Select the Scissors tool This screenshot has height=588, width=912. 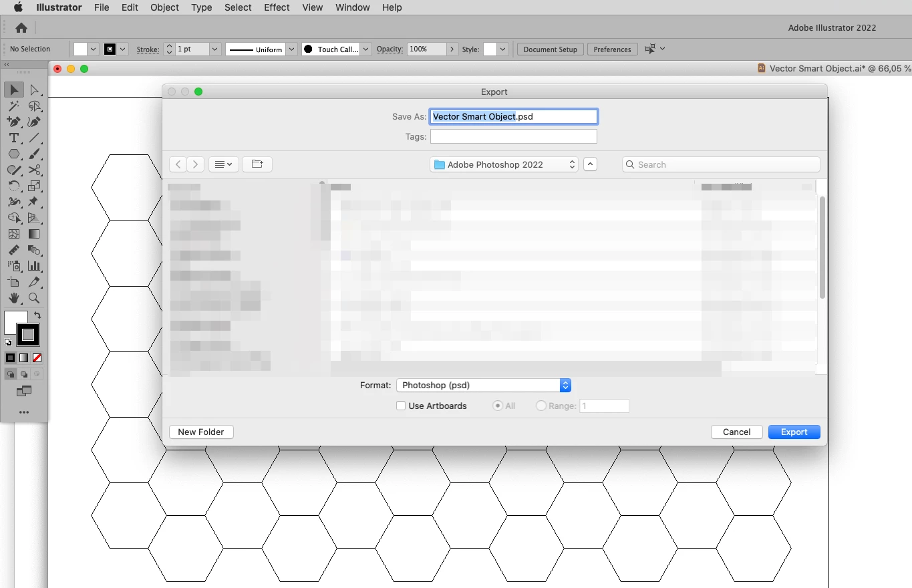pos(35,170)
